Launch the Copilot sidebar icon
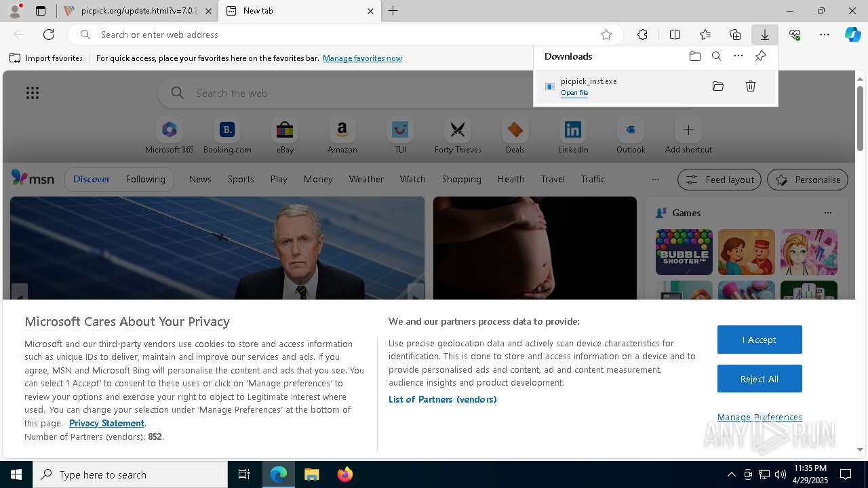 pyautogui.click(x=852, y=35)
